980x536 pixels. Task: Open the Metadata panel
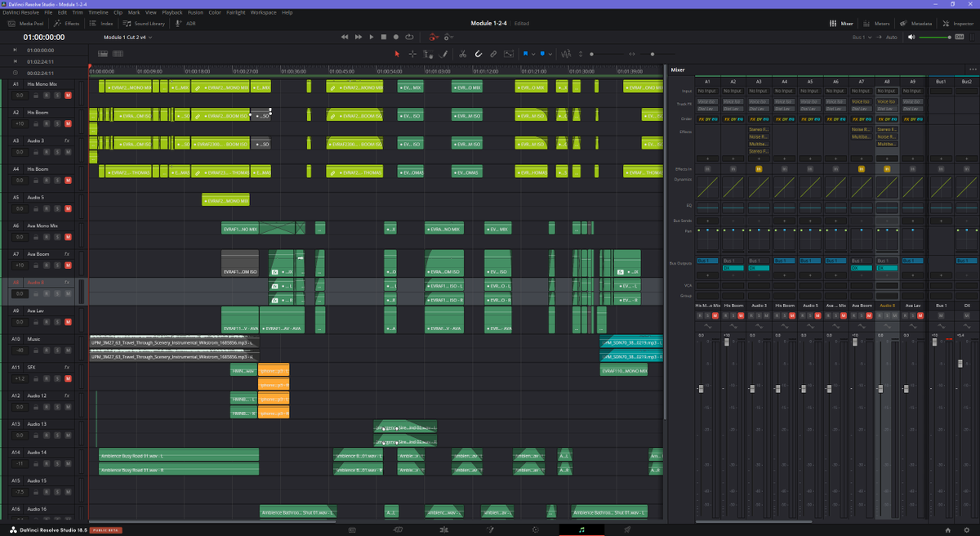click(916, 24)
